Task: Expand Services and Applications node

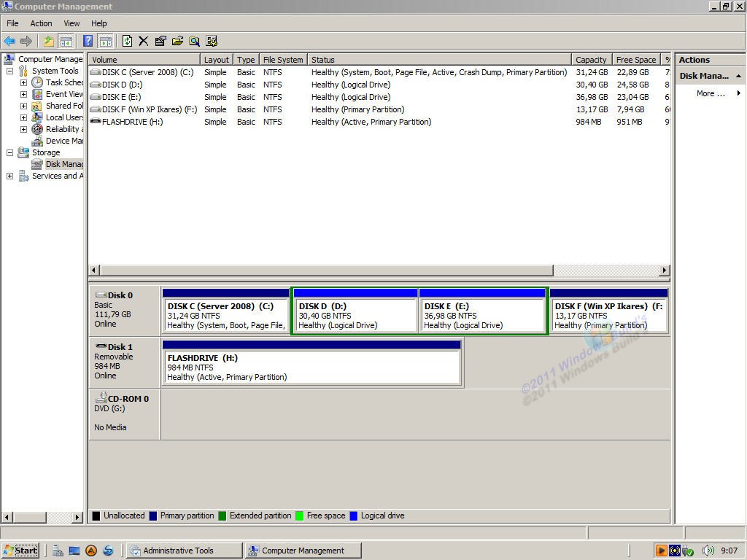Action: [x=9, y=176]
